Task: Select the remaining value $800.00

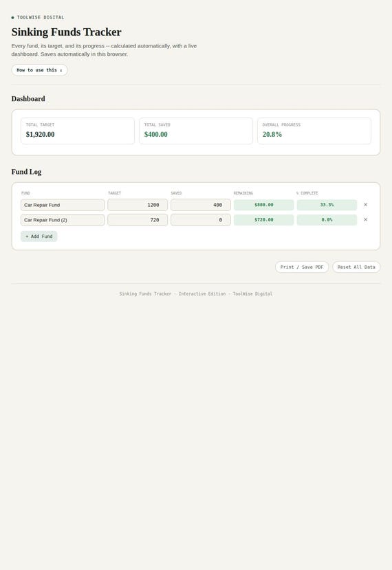Action: (263, 205)
